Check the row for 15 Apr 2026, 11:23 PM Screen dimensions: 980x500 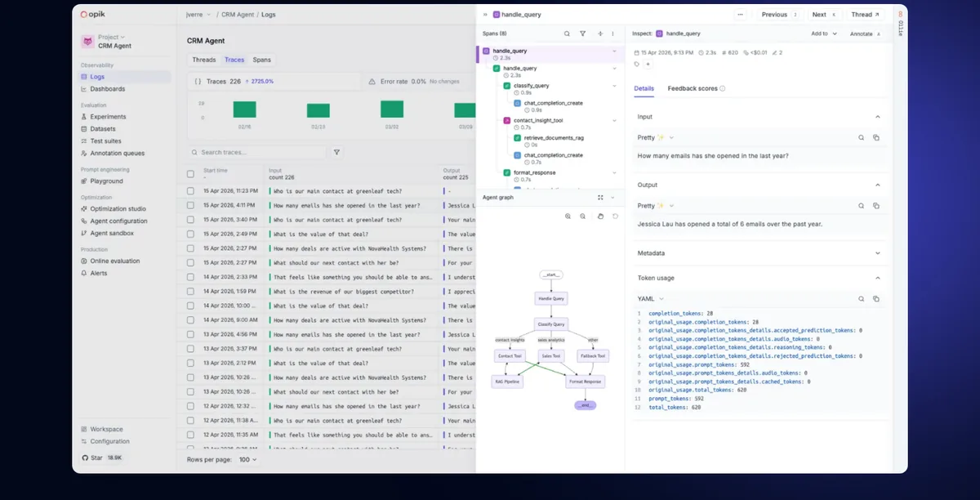190,191
